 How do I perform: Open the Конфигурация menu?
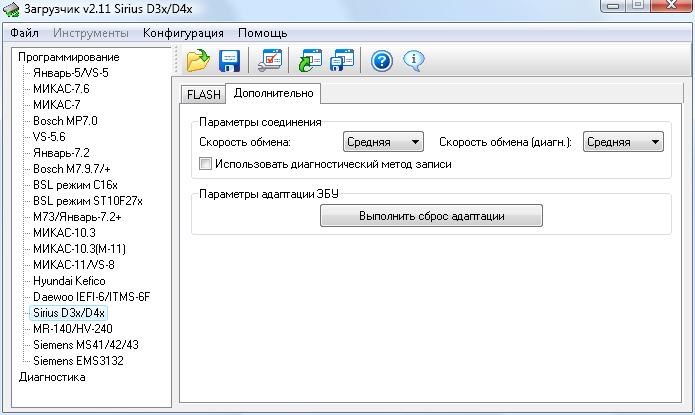182,33
